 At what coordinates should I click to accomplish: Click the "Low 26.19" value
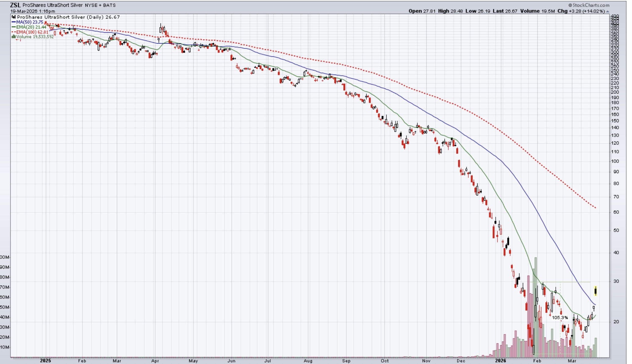pyautogui.click(x=478, y=11)
